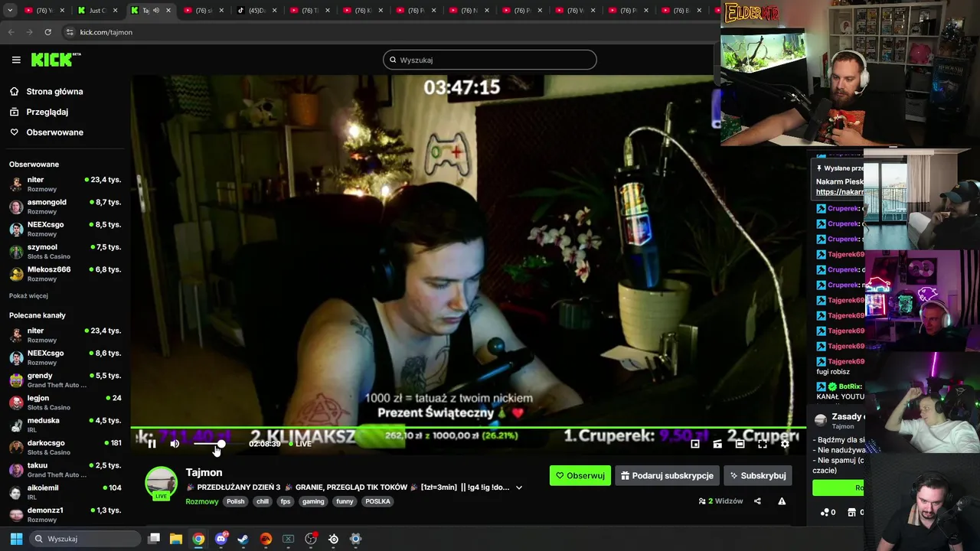Image resolution: width=980 pixels, height=551 pixels.
Task: Enter fullscreen mode in player
Action: [763, 444]
